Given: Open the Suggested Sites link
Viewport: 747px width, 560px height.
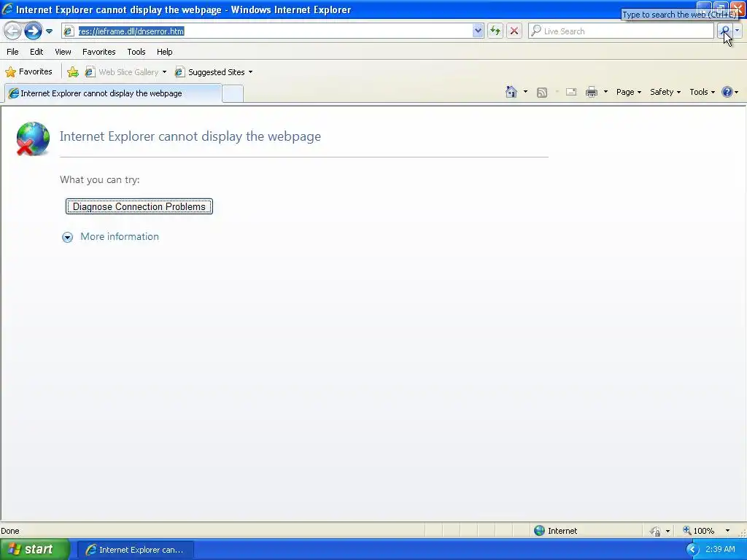Looking at the screenshot, I should coord(210,72).
